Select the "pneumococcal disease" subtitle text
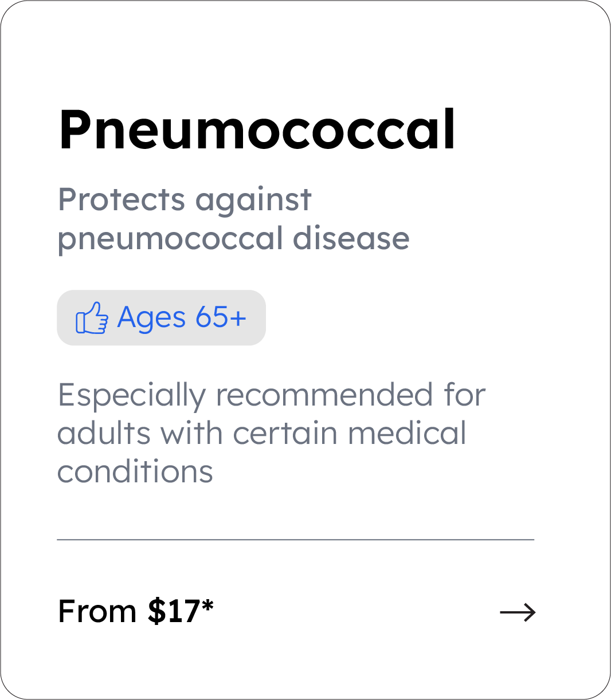Screen dimensions: 611x700 [x=233, y=238]
